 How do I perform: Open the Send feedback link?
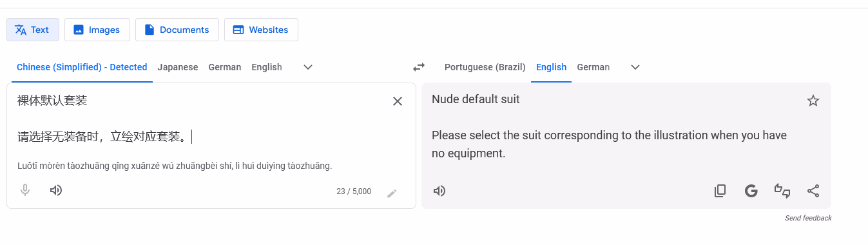(808, 218)
